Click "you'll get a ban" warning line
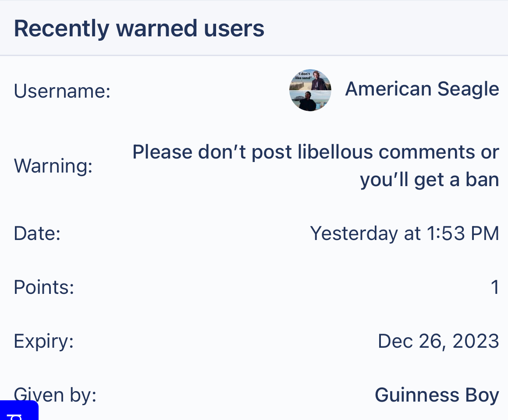This screenshot has width=508, height=420. 430,180
